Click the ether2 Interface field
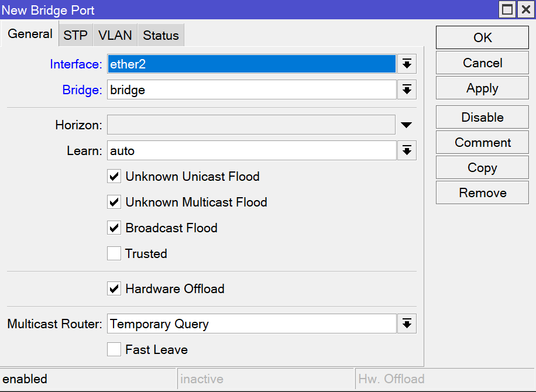536x392 pixels. [x=252, y=64]
